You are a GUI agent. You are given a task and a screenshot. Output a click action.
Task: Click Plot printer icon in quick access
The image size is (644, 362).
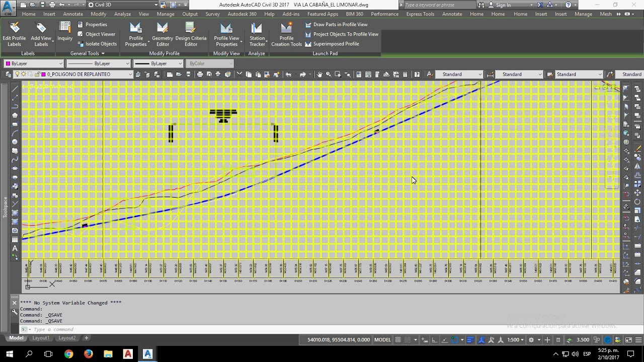[53, 5]
